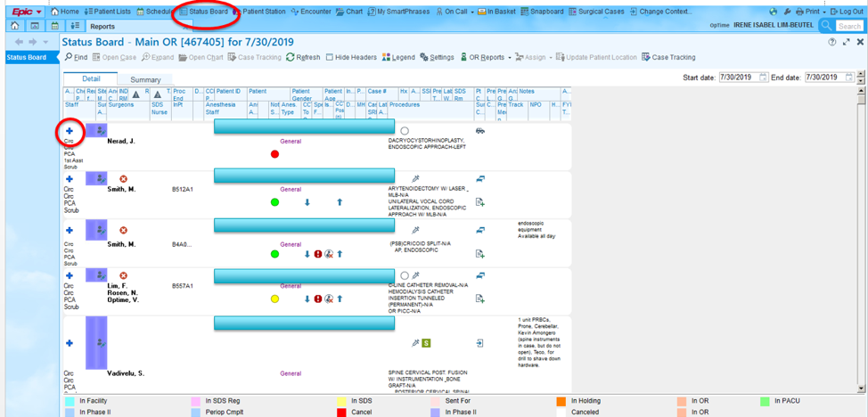Click the bed icon in B512A1 row

pos(480,179)
